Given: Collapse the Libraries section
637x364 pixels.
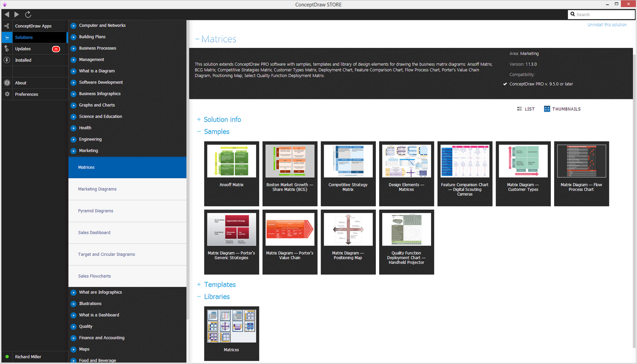Looking at the screenshot, I should click(213, 297).
